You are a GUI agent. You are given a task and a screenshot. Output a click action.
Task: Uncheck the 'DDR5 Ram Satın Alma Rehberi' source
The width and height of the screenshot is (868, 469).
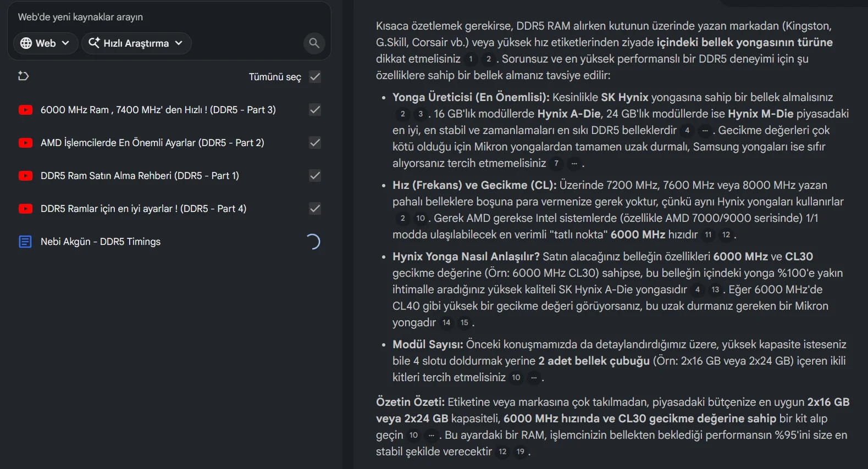coord(315,176)
